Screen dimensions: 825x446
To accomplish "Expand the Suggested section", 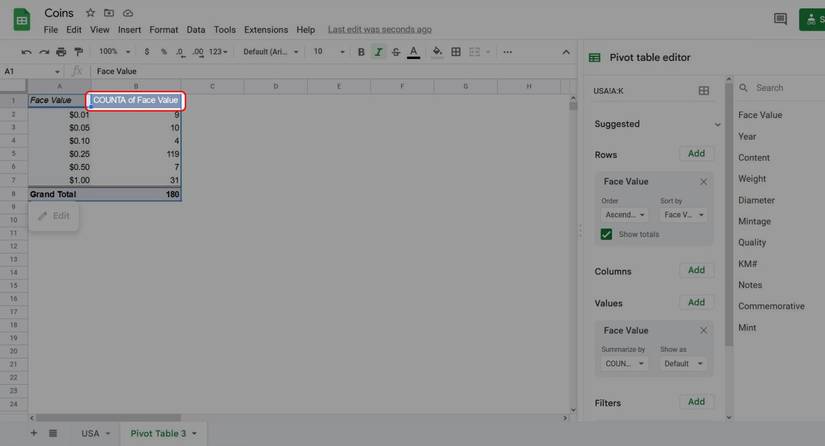I will [717, 125].
